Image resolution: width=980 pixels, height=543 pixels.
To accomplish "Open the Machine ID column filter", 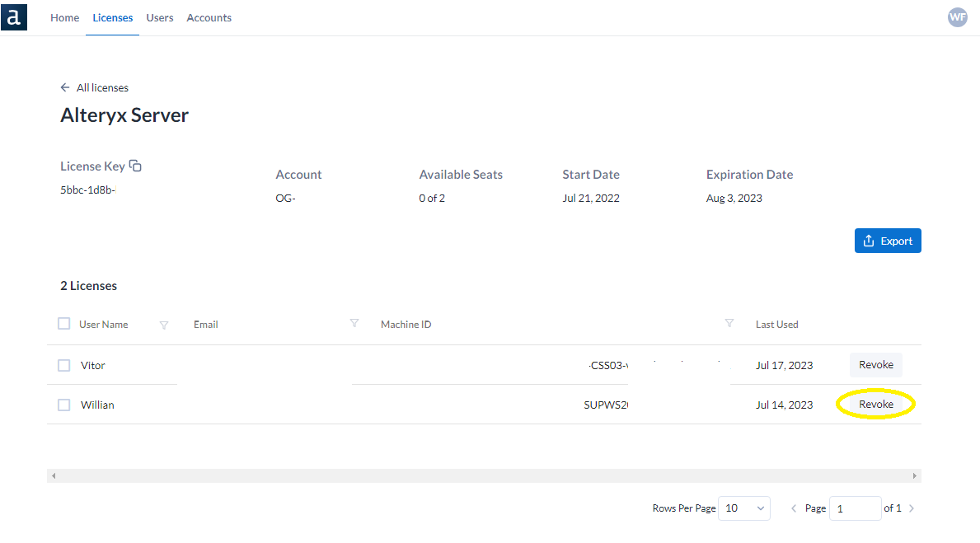I will [x=729, y=323].
